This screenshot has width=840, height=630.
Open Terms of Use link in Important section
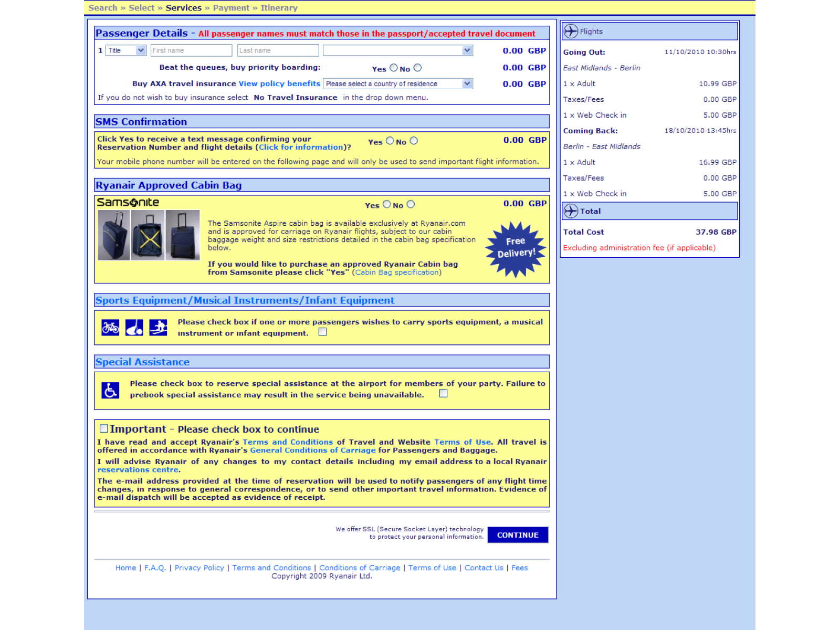pyautogui.click(x=463, y=442)
